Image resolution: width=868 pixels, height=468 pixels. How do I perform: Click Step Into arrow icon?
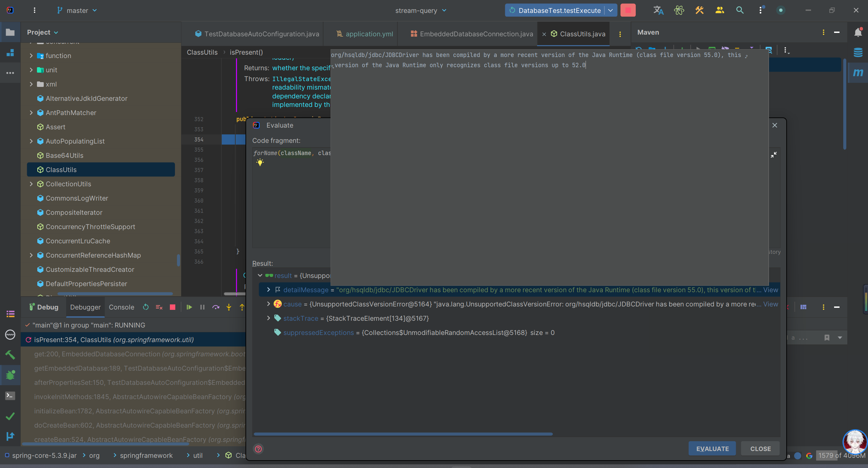229,307
